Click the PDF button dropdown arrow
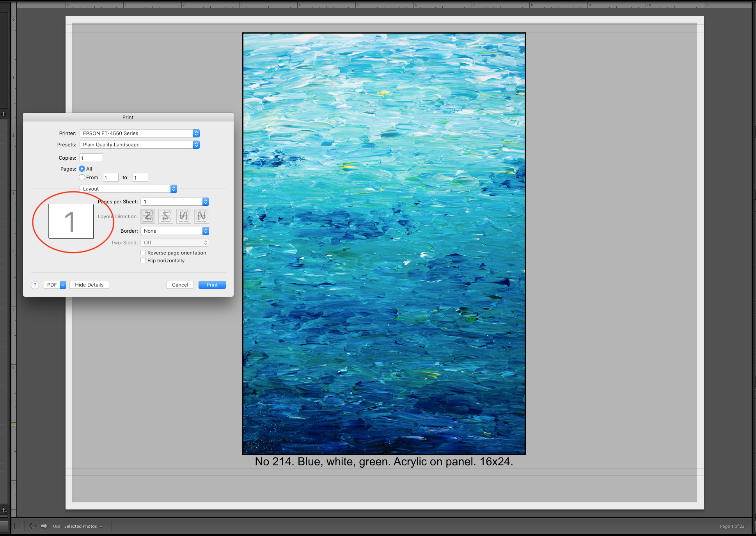 tap(64, 285)
